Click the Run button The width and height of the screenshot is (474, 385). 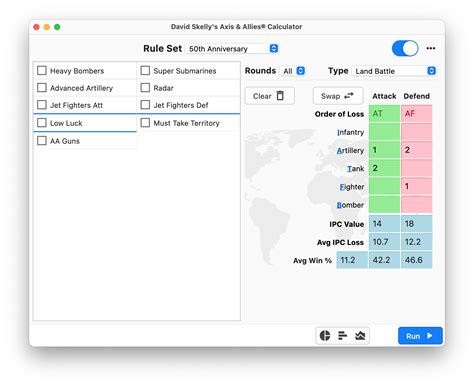tap(420, 336)
